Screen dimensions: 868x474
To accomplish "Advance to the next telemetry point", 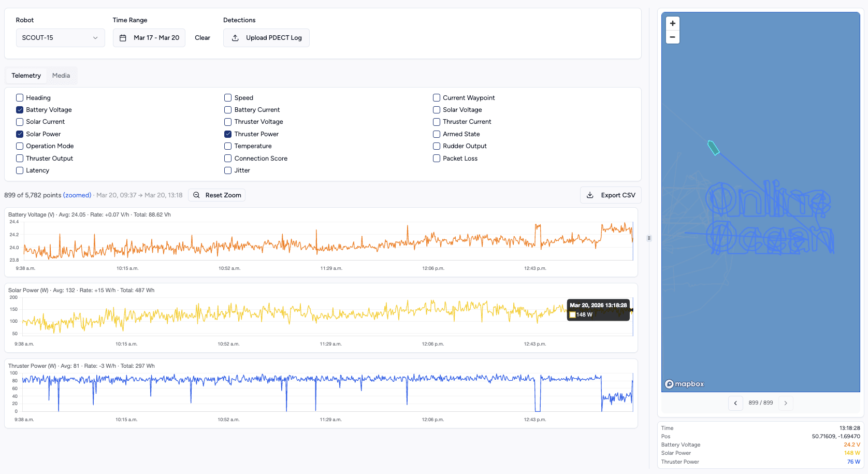I will pyautogui.click(x=786, y=403).
